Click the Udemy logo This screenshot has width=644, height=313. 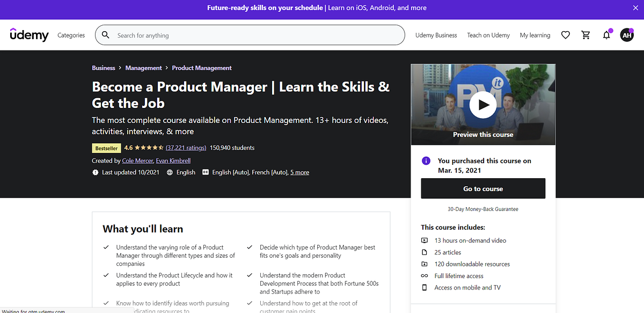point(29,35)
